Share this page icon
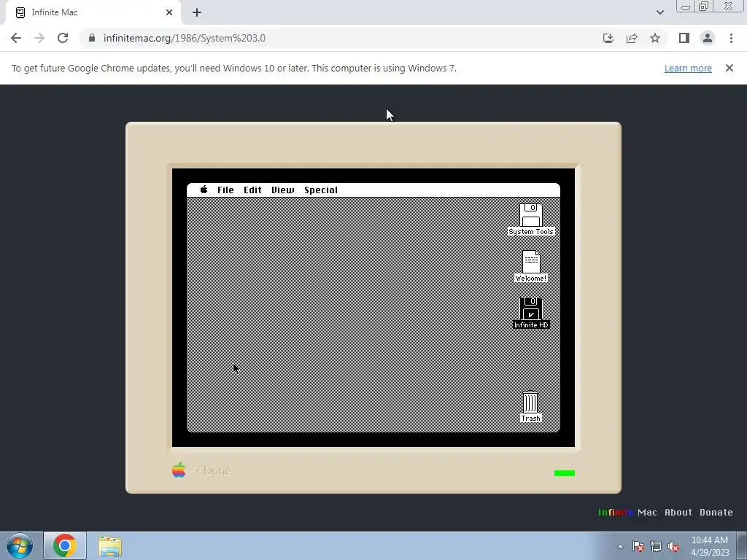This screenshot has width=747, height=560. tap(632, 38)
